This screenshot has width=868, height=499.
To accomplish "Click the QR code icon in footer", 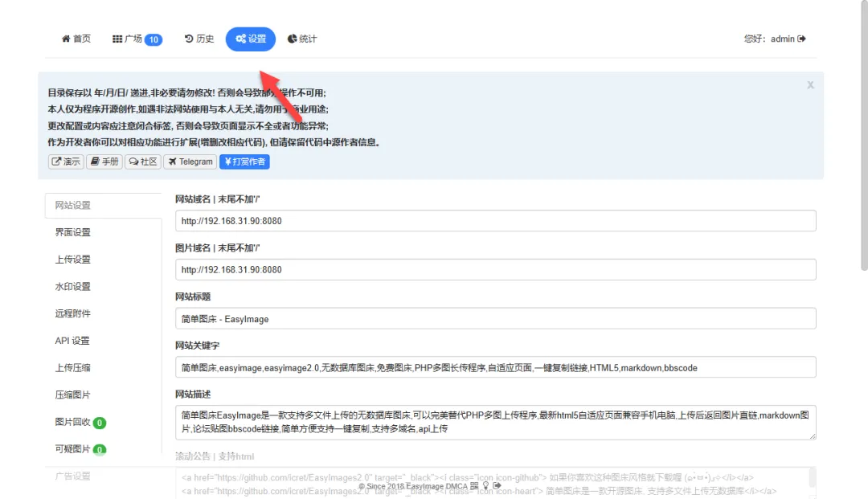I will pyautogui.click(x=474, y=486).
